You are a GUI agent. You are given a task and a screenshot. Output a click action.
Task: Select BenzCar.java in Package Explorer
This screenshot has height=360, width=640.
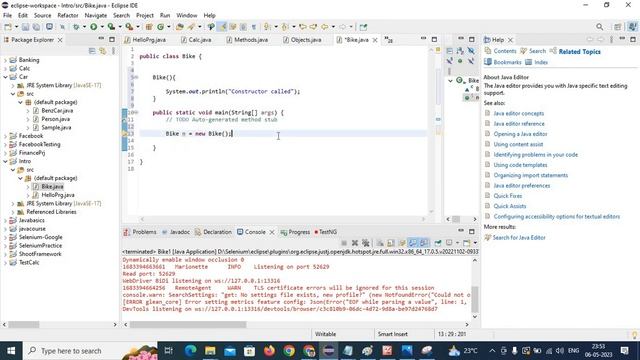point(57,111)
